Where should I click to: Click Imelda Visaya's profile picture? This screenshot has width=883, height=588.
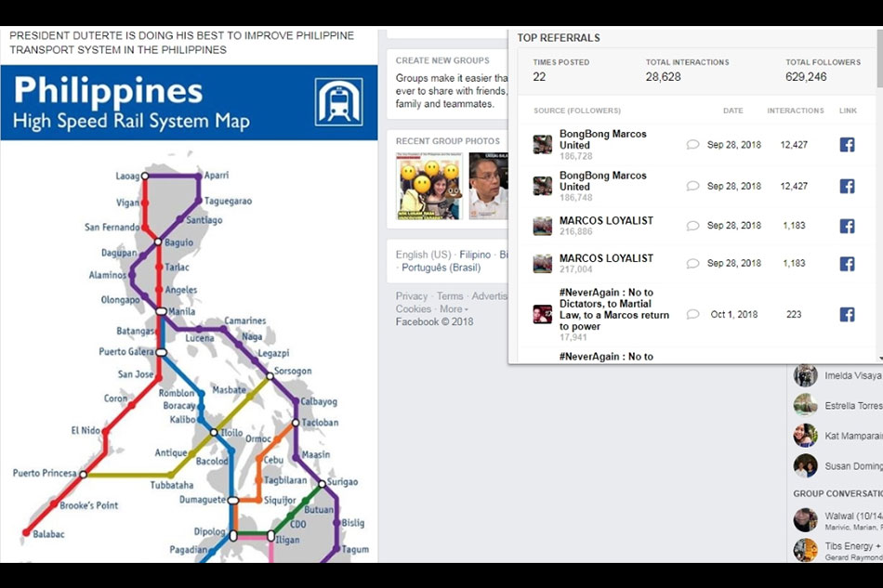(805, 375)
